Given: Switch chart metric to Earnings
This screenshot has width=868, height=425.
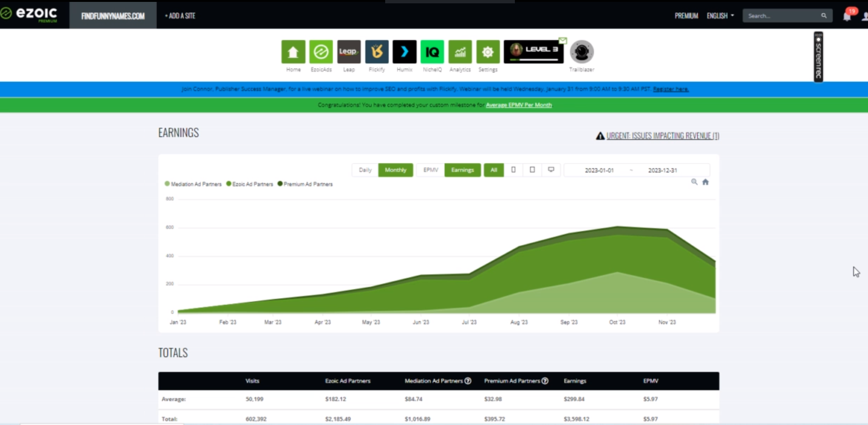Looking at the screenshot, I should [x=463, y=170].
